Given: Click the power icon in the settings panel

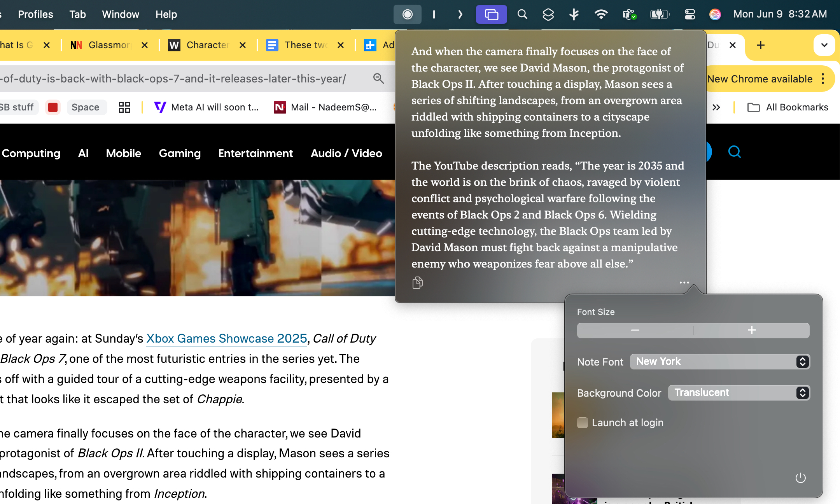Looking at the screenshot, I should (x=801, y=478).
